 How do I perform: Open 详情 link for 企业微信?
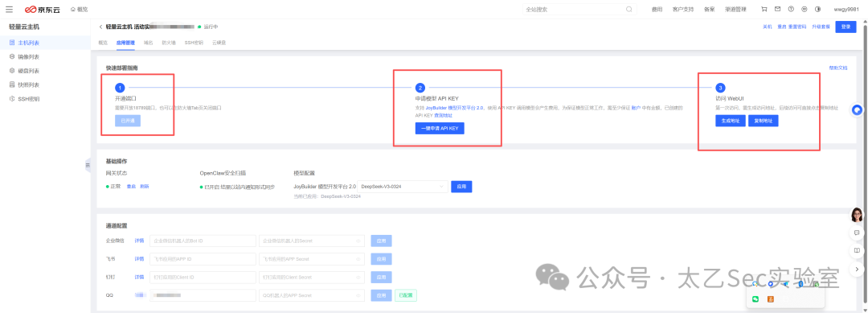coord(139,241)
